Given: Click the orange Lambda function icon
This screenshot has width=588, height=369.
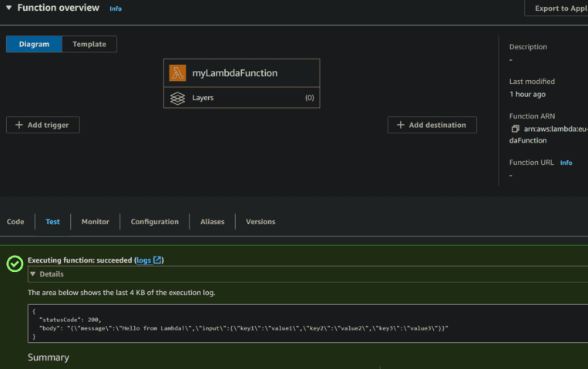Looking at the screenshot, I should pos(177,72).
